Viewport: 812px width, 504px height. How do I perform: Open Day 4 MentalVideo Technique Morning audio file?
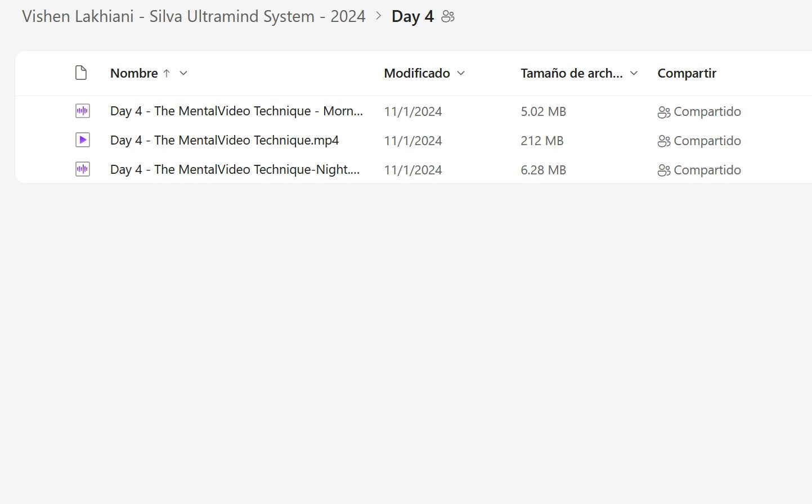(x=236, y=111)
